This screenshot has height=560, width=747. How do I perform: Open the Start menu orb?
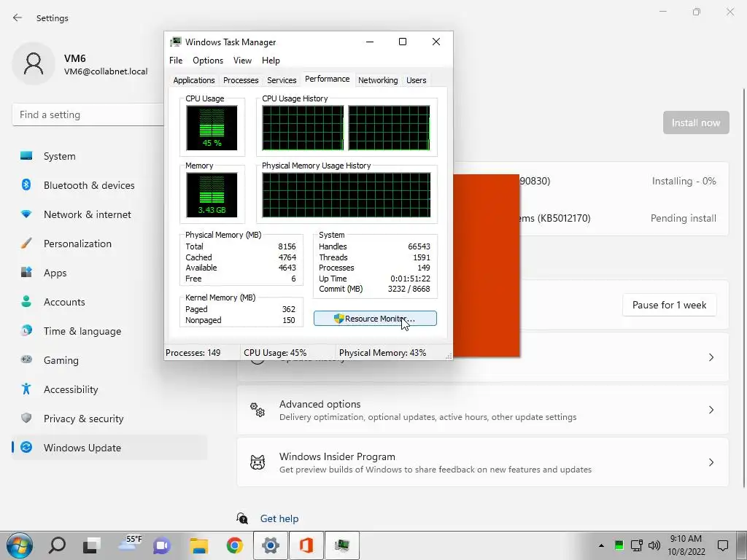[20, 545]
